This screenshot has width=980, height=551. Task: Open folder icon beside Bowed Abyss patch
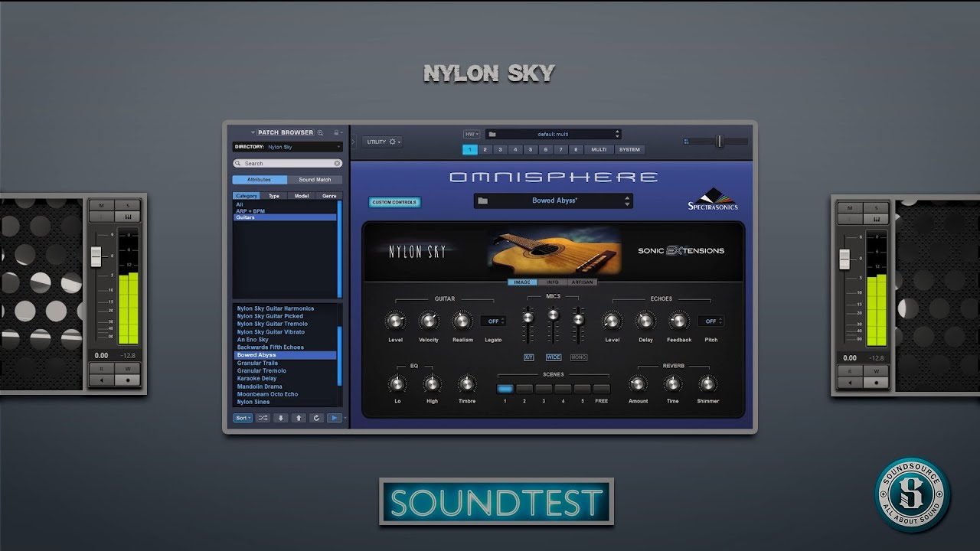tap(482, 201)
